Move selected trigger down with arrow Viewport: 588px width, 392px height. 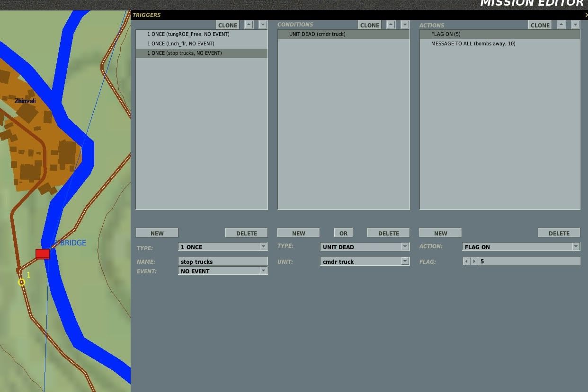click(x=263, y=25)
